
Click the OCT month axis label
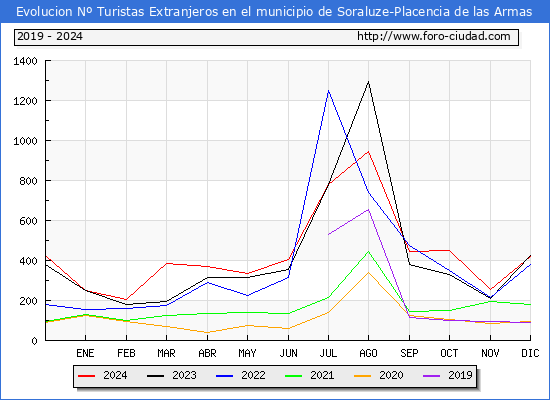[449, 353]
